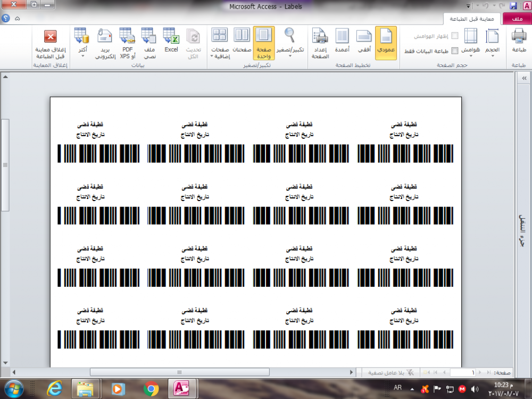Open the Size (الحجم) dropdown
Viewport: 532px width, 399px height.
tap(492, 42)
